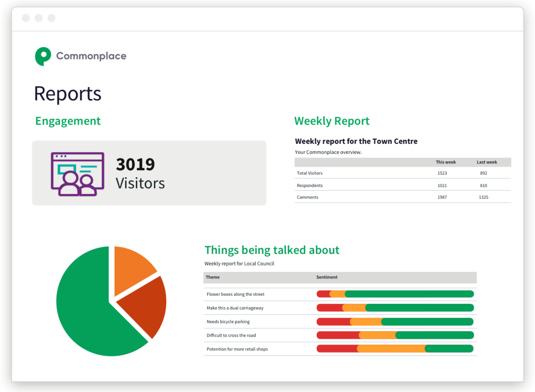Select the Comments row showing 1987
This screenshot has width=535, height=392.
403,197
